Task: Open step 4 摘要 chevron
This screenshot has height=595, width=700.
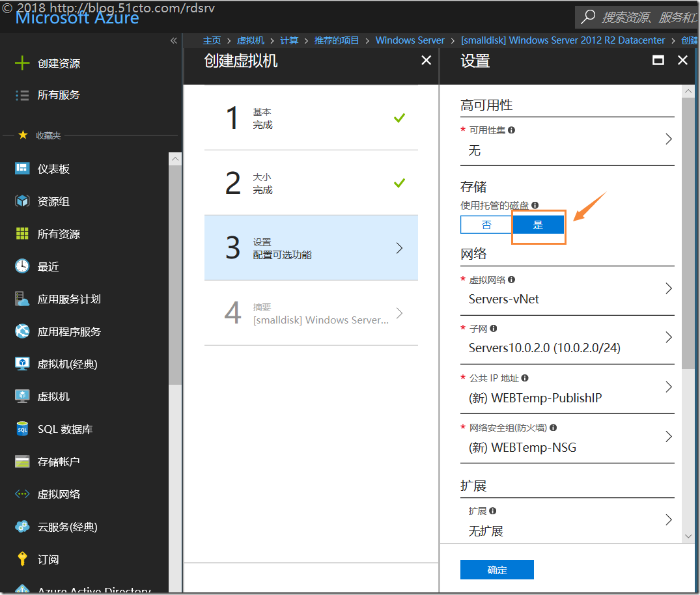Action: pos(400,313)
